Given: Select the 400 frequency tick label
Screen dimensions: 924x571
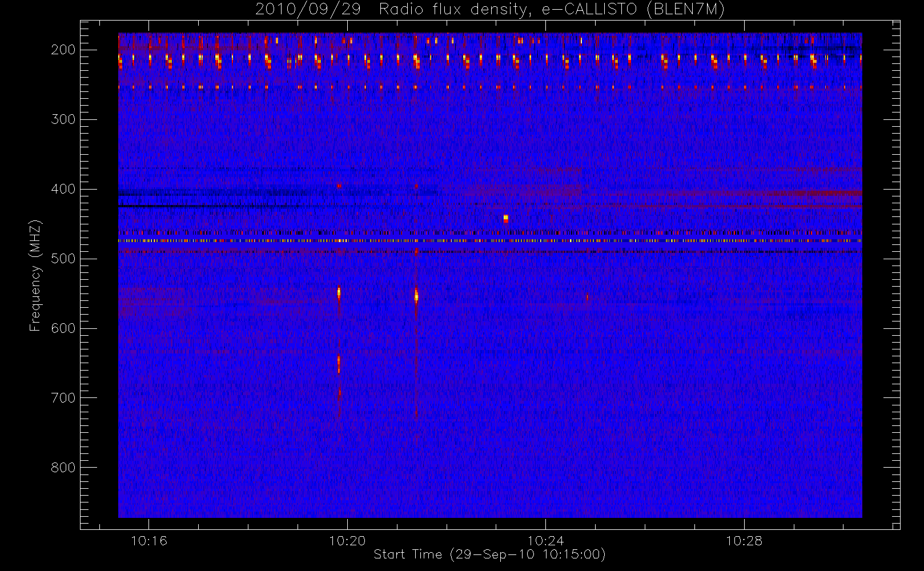Looking at the screenshot, I should pos(63,189).
